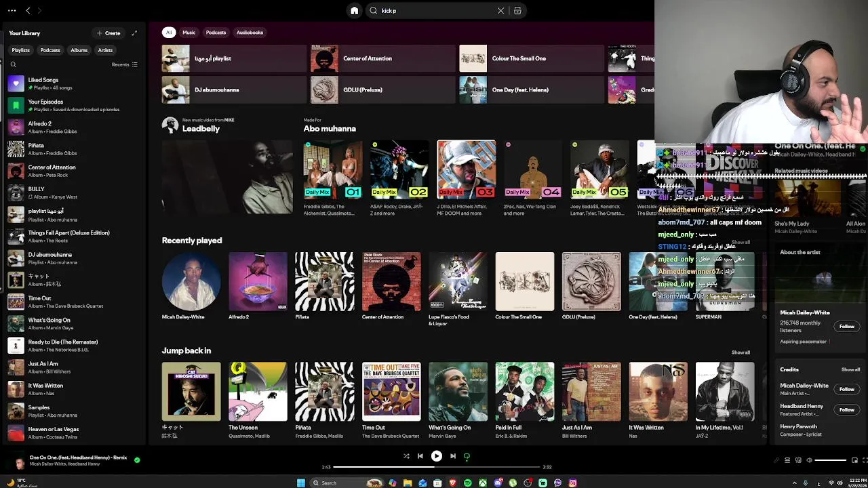868x488 pixels.
Task: Open Heaven or Las Vegas album
Action: (73, 433)
